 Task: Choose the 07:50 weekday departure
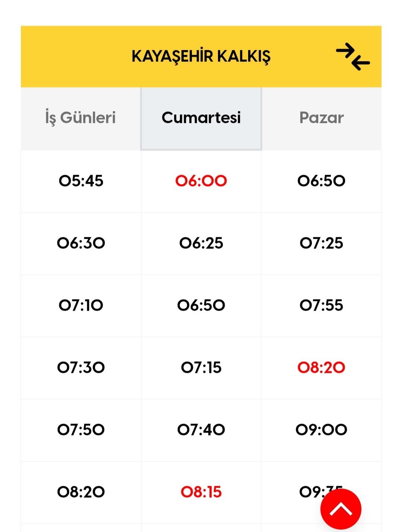point(81,430)
